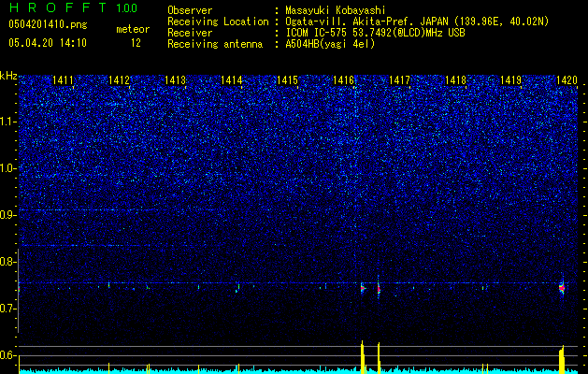Click the tall yellow power spike near 1420

pyautogui.click(x=562, y=359)
